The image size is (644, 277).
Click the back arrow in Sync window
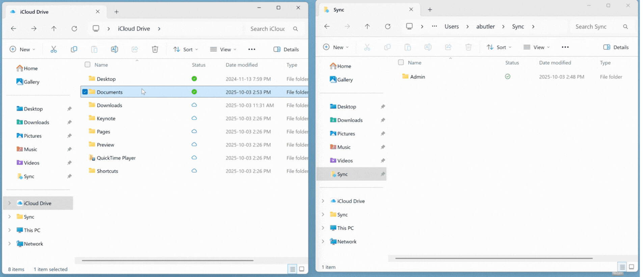327,27
